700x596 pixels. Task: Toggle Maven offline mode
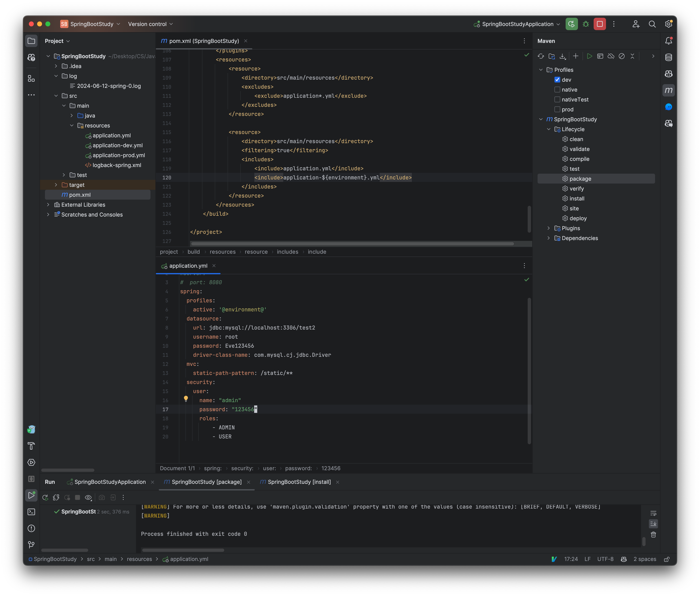tap(611, 57)
